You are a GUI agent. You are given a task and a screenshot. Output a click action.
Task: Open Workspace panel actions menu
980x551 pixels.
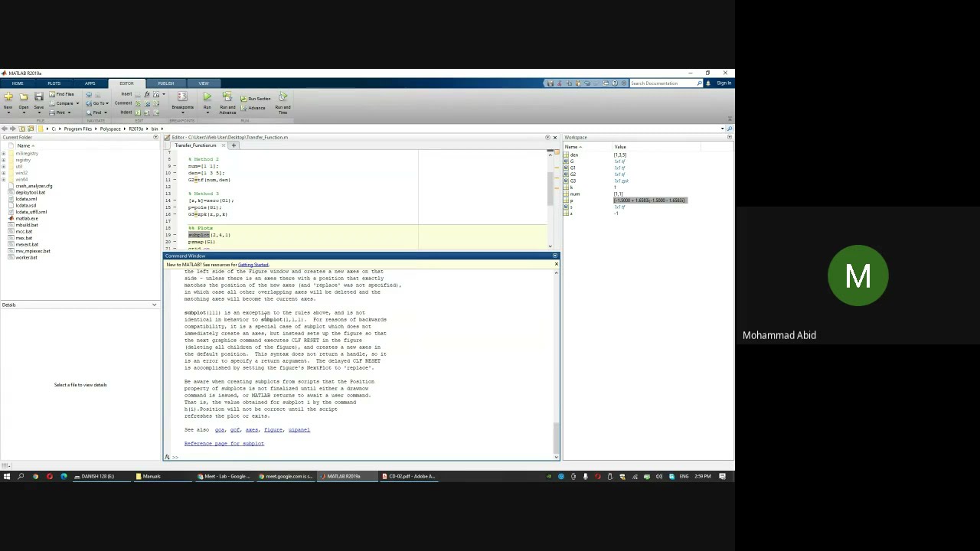click(730, 137)
